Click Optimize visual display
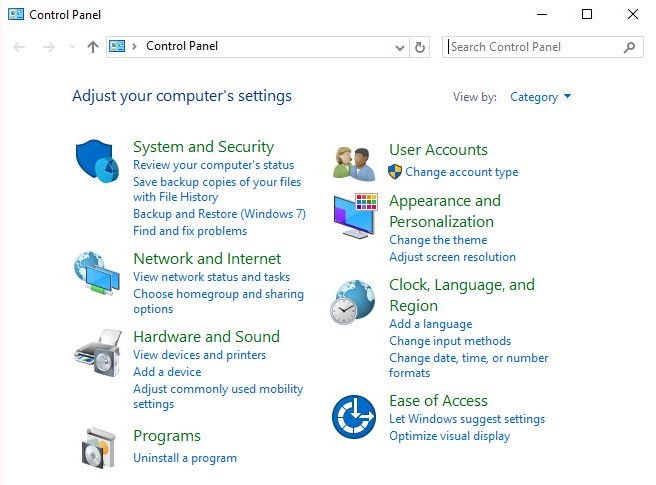Image resolution: width=656 pixels, height=485 pixels. coord(449,436)
